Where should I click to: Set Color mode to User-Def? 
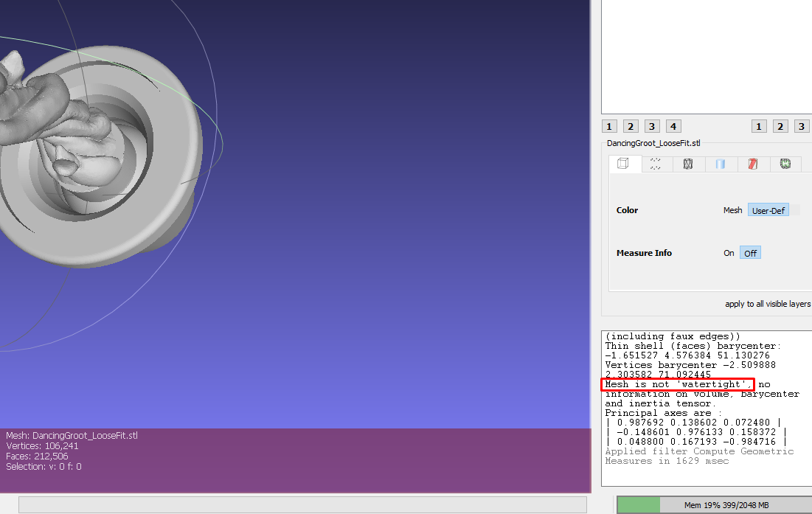[768, 210]
